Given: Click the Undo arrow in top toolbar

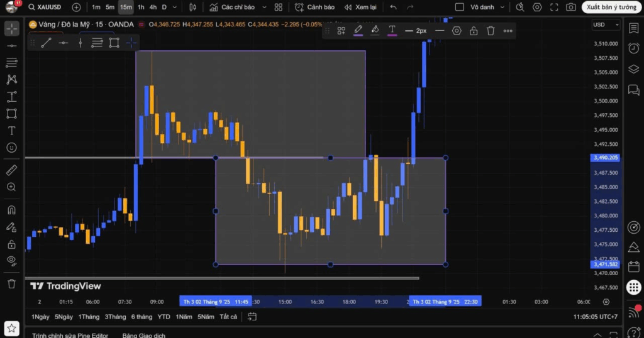Looking at the screenshot, I should coord(393,7).
